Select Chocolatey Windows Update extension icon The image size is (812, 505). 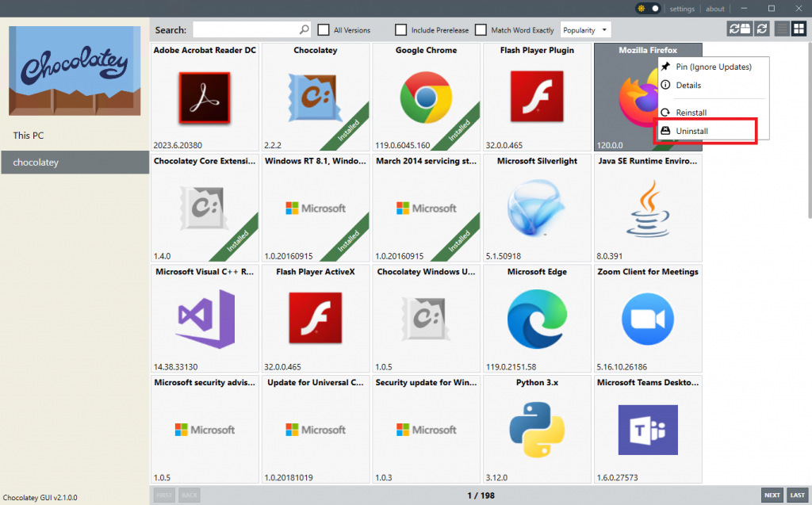point(426,319)
